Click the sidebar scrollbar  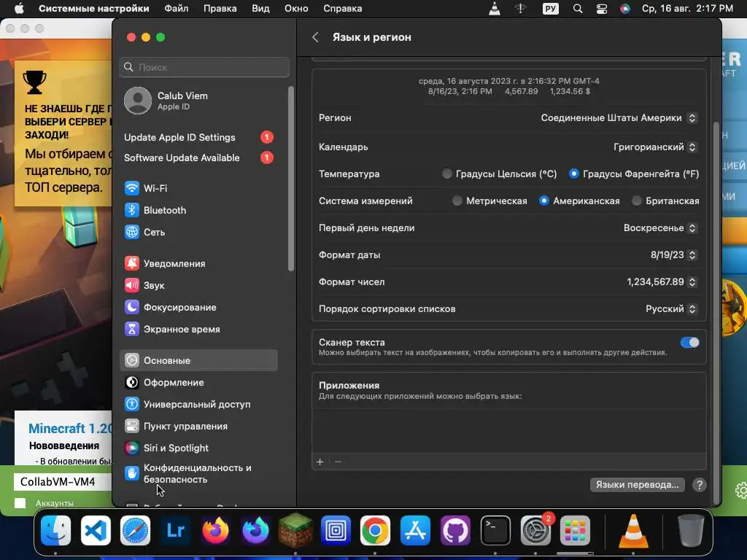[291, 179]
